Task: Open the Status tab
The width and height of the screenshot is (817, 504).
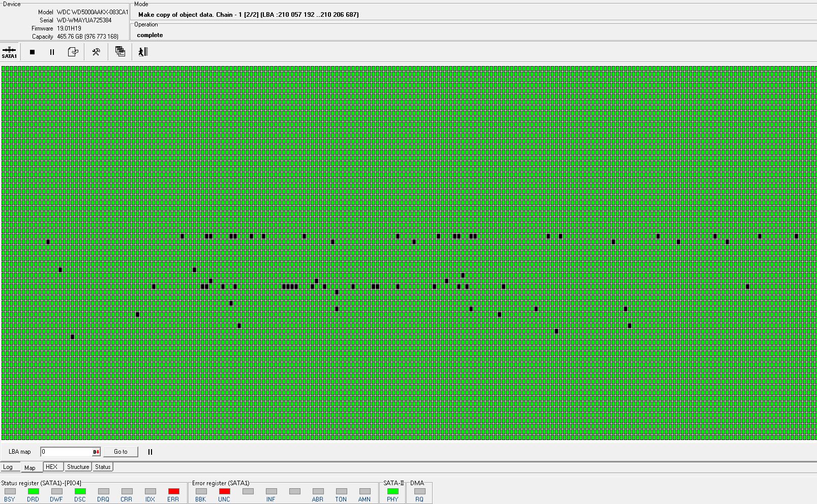Action: [x=103, y=467]
